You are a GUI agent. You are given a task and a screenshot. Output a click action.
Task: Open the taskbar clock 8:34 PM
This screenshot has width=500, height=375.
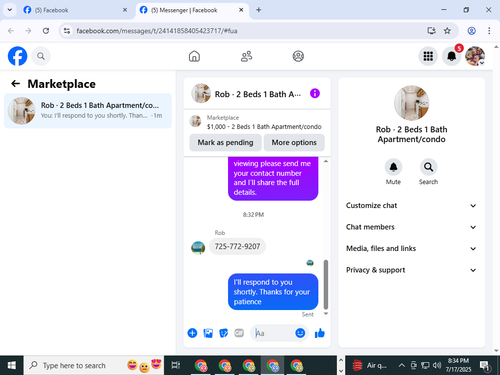(458, 365)
